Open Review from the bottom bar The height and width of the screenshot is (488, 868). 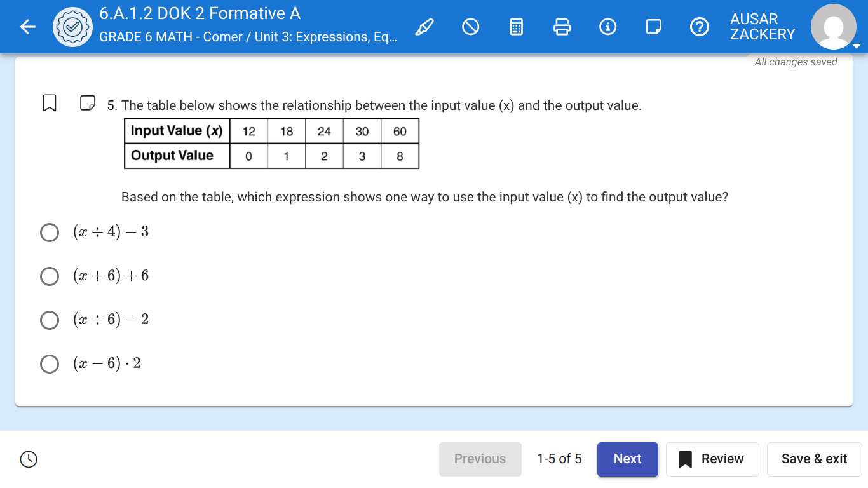tap(712, 459)
